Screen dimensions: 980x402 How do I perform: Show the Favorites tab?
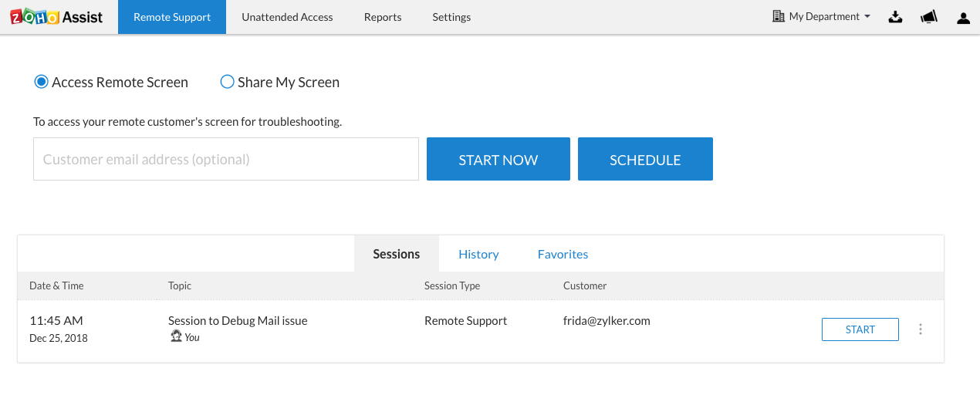click(563, 254)
